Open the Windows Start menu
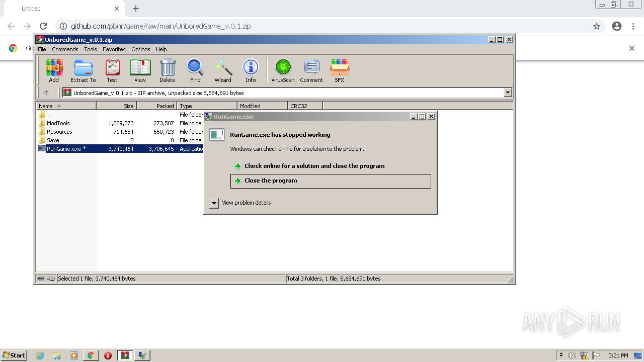Viewport: 644px width, 362px height. (x=14, y=355)
